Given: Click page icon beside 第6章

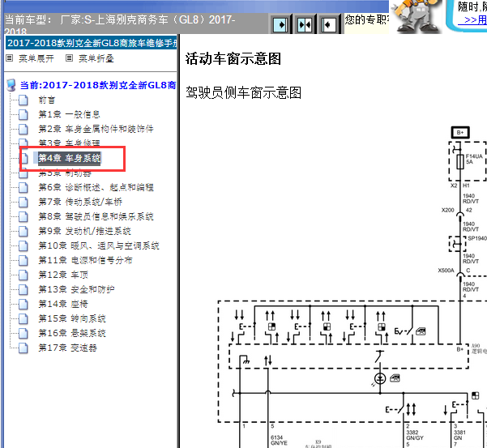Looking at the screenshot, I should (x=23, y=187).
